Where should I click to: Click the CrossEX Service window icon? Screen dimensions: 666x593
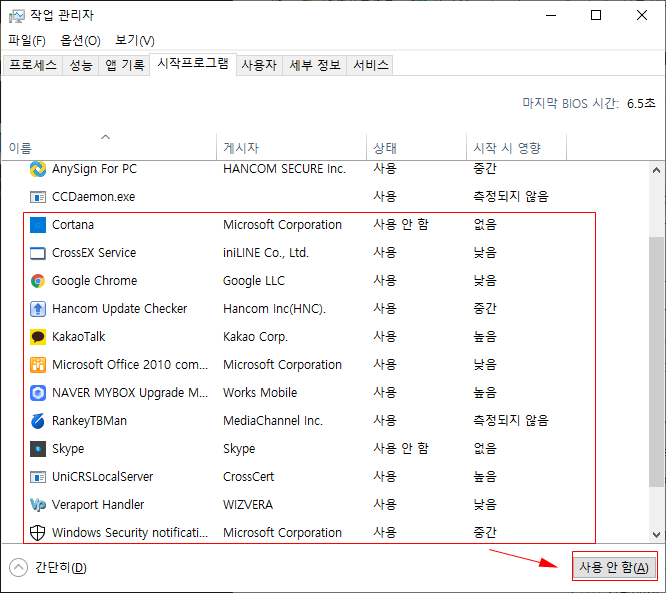tap(38, 253)
